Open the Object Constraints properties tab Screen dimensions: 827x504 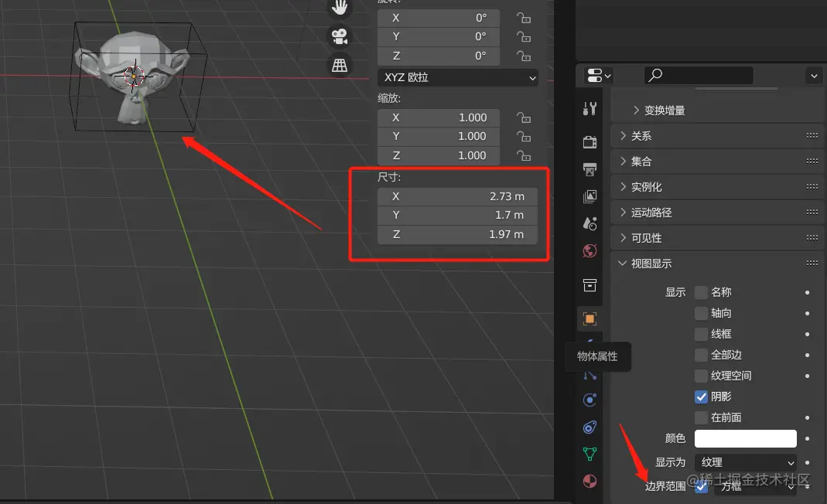(x=589, y=427)
